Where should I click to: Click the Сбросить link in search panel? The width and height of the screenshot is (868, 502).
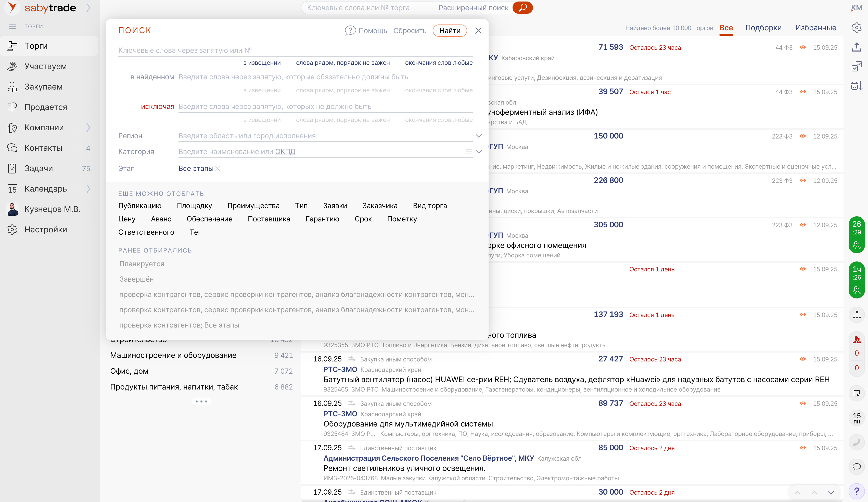[x=410, y=31]
